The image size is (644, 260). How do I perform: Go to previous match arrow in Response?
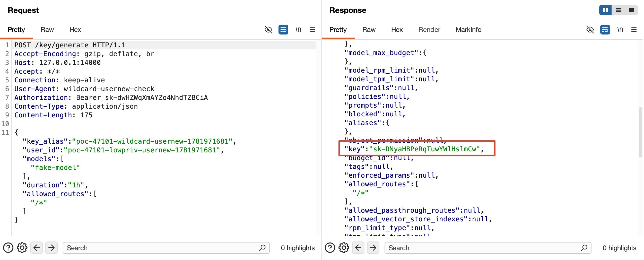358,248
